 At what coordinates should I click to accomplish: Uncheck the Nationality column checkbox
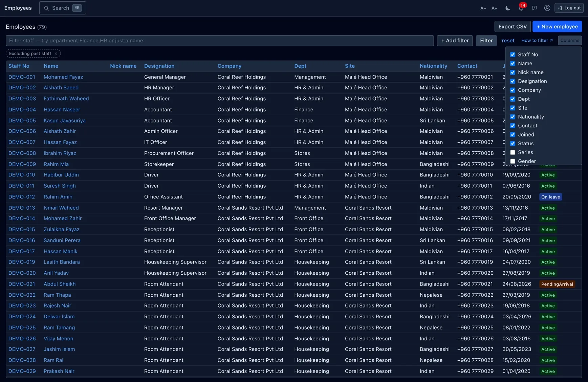[x=513, y=117]
